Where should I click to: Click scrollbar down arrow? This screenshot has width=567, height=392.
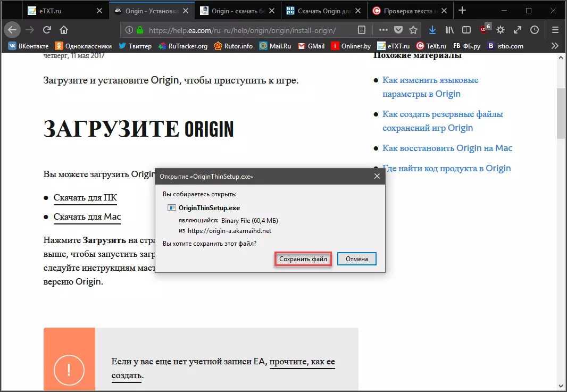point(561,386)
